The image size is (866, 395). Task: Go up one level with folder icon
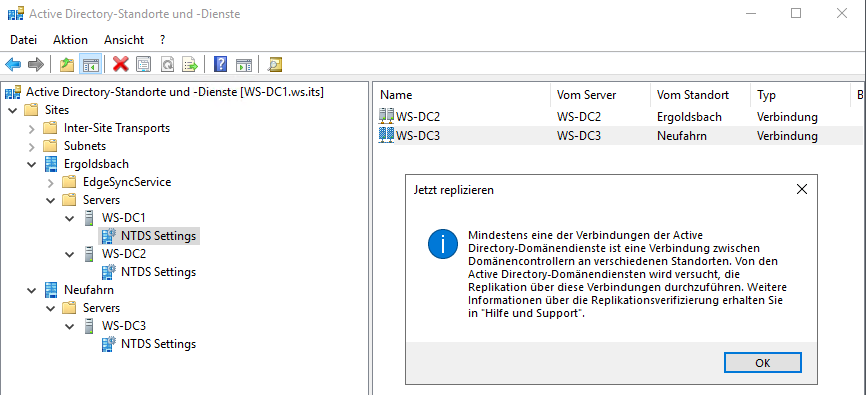click(67, 65)
